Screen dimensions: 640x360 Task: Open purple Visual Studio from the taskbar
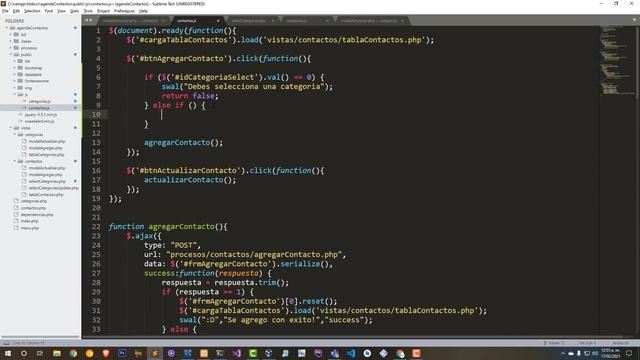coord(236,353)
